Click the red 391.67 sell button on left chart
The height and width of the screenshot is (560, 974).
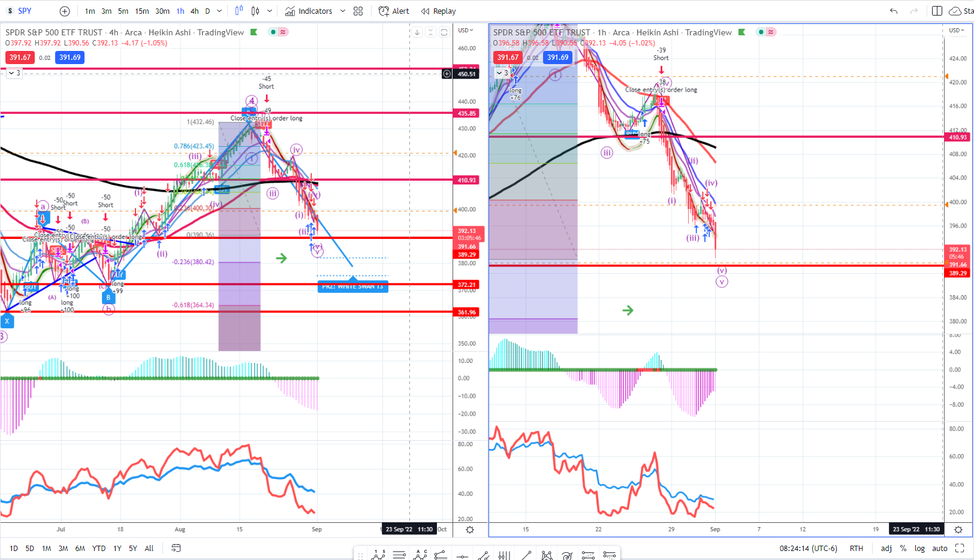tap(20, 57)
